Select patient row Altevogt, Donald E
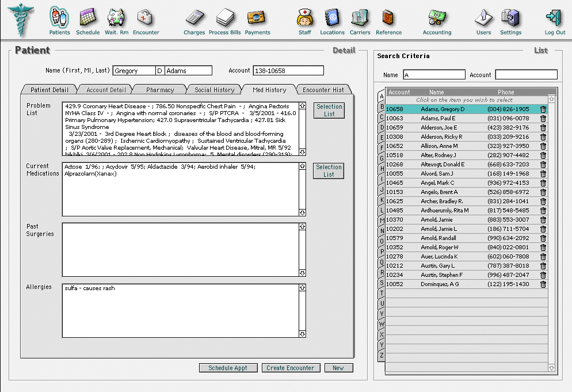Viewport: 572px width, 392px height. pyautogui.click(x=466, y=165)
